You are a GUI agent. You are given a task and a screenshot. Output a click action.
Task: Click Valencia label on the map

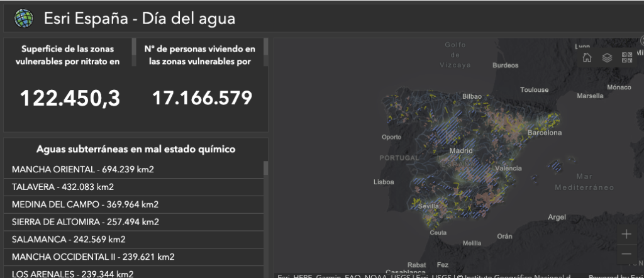click(508, 168)
